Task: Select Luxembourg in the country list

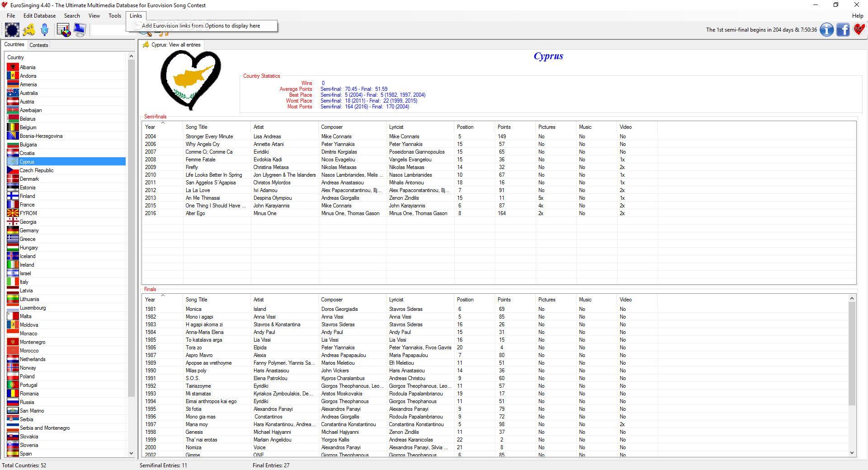Action: (66, 308)
